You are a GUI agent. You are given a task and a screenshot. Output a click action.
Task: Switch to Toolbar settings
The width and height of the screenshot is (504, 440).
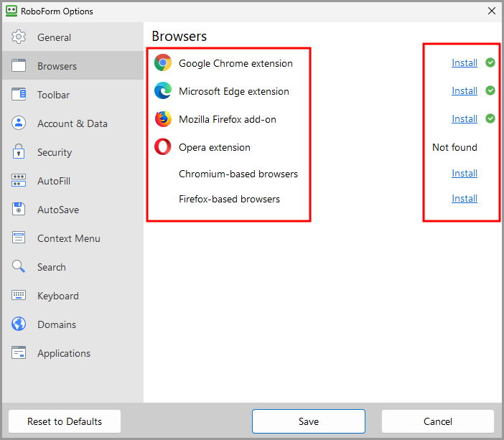[x=73, y=95]
